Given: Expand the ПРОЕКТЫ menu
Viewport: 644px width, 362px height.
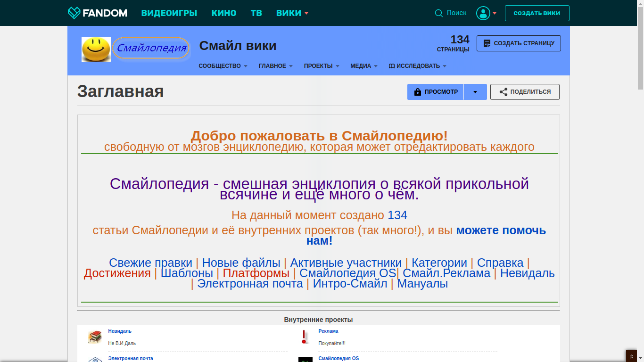Looking at the screenshot, I should point(322,66).
